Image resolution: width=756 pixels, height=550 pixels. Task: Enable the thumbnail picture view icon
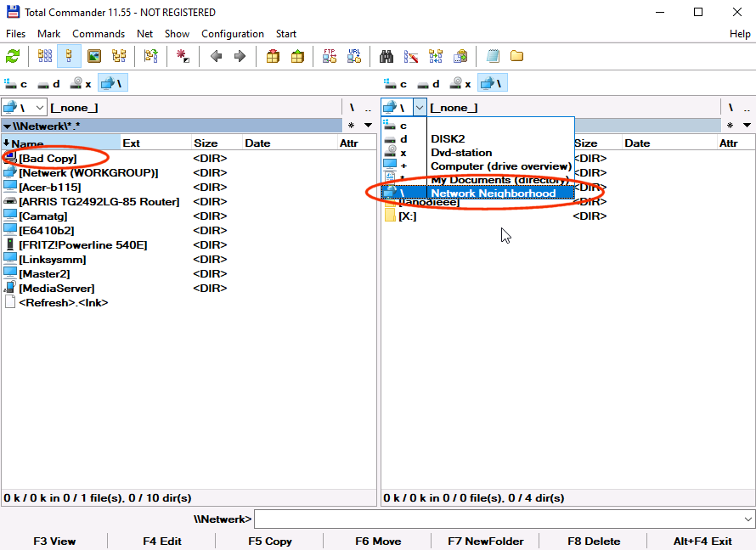pyautogui.click(x=94, y=56)
